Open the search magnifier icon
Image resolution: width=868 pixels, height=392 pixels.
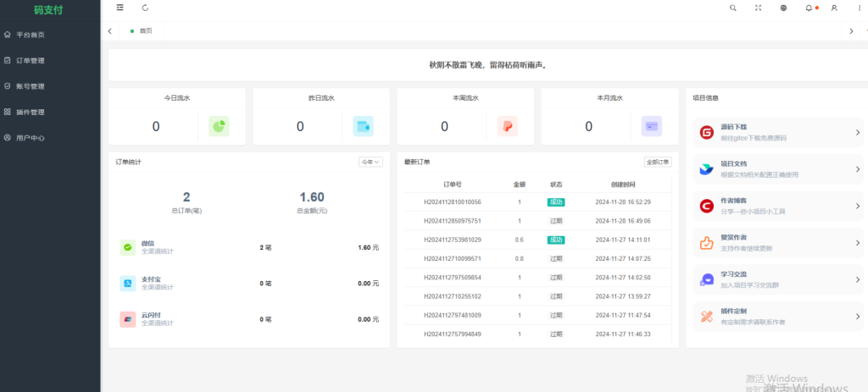(x=733, y=8)
